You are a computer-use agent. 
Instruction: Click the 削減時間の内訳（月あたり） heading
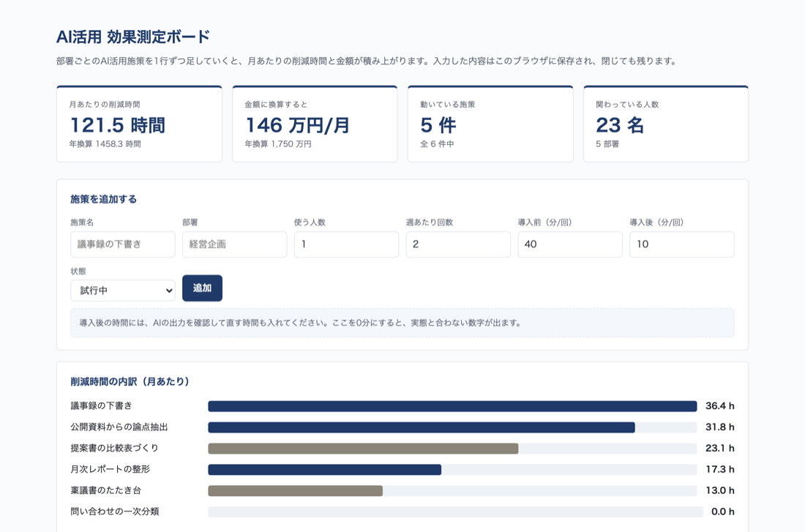click(x=130, y=381)
